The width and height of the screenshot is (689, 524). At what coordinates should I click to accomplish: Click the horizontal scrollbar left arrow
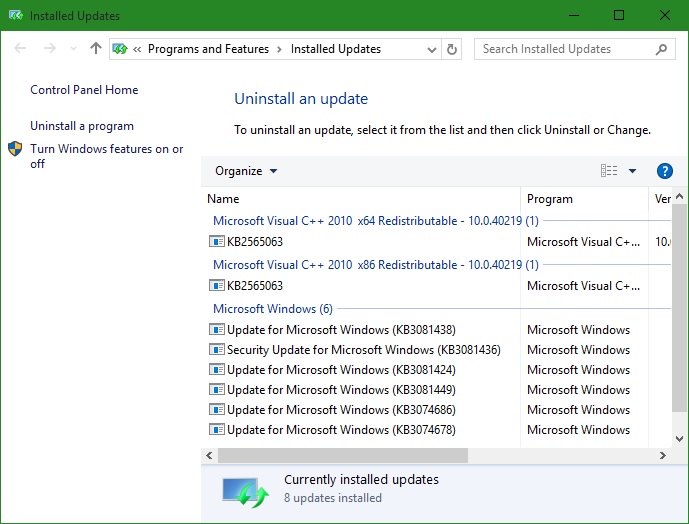coord(209,456)
